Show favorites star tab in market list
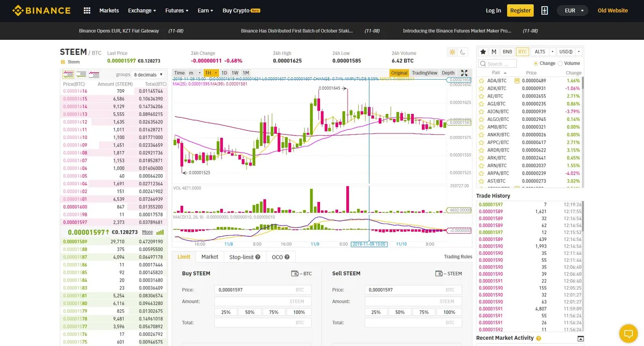 (483, 51)
